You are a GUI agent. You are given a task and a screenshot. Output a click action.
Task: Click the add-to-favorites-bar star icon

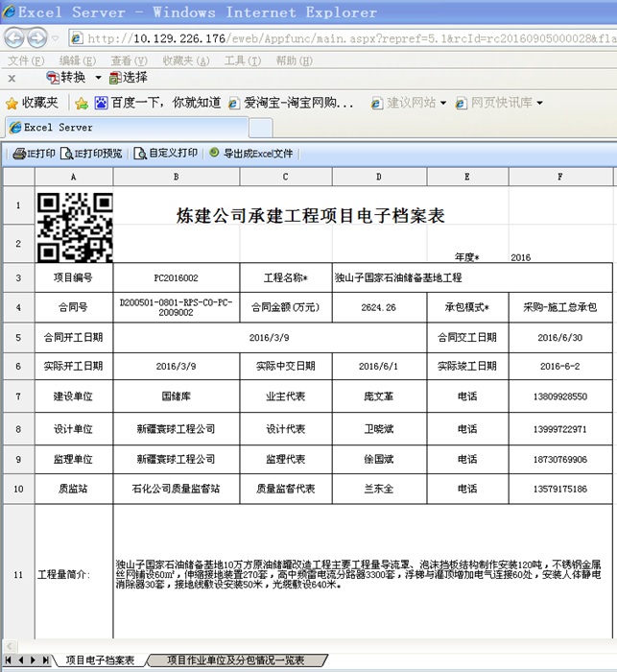(x=81, y=103)
